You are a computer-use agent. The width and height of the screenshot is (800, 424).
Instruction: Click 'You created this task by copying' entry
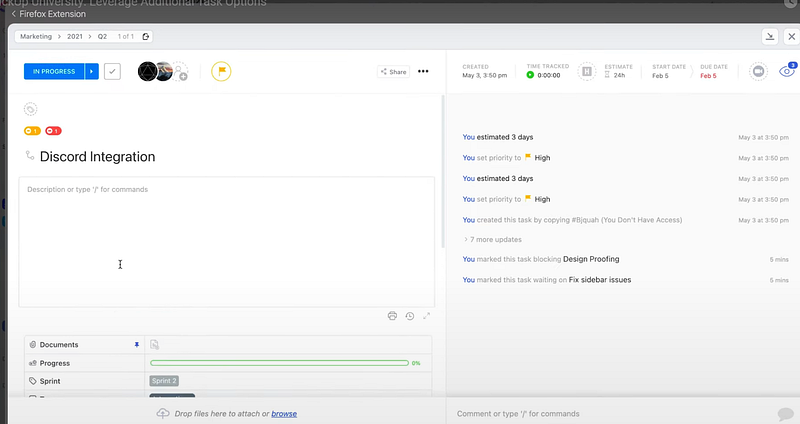coord(572,220)
